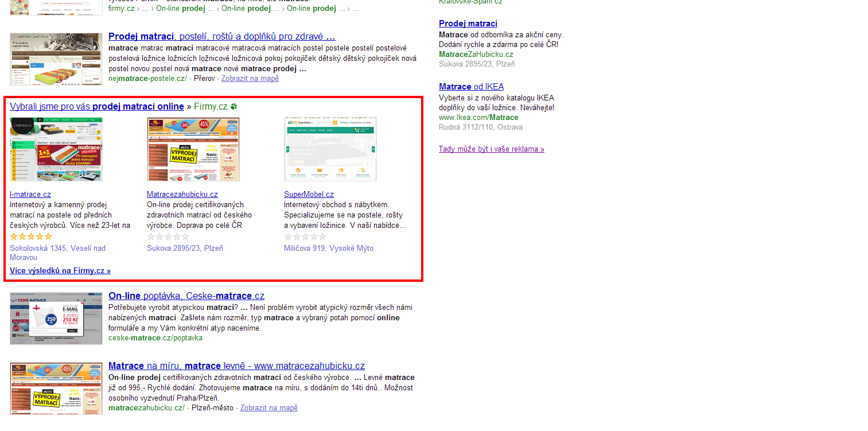Screen dimensions: 868x431
Task: Click the matracezahubicku.cz/ URL in bottom result
Action: coord(146,407)
